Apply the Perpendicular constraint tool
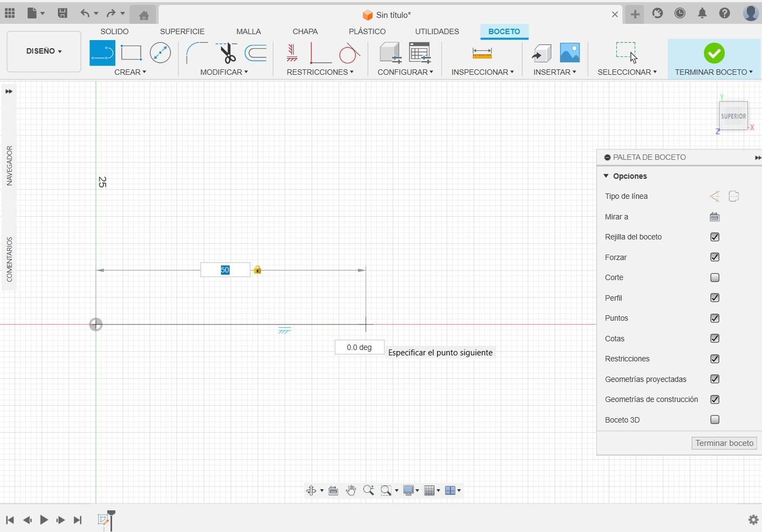The image size is (762, 532). (x=320, y=53)
